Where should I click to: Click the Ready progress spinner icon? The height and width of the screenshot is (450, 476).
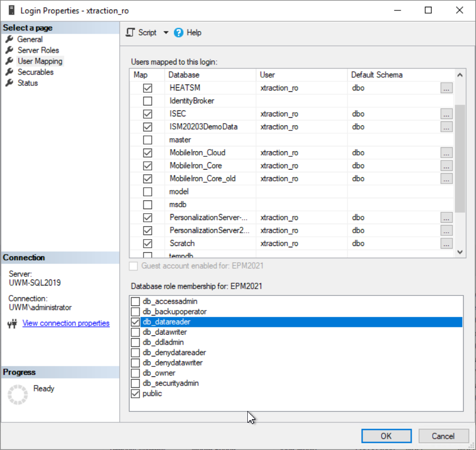coord(18,394)
